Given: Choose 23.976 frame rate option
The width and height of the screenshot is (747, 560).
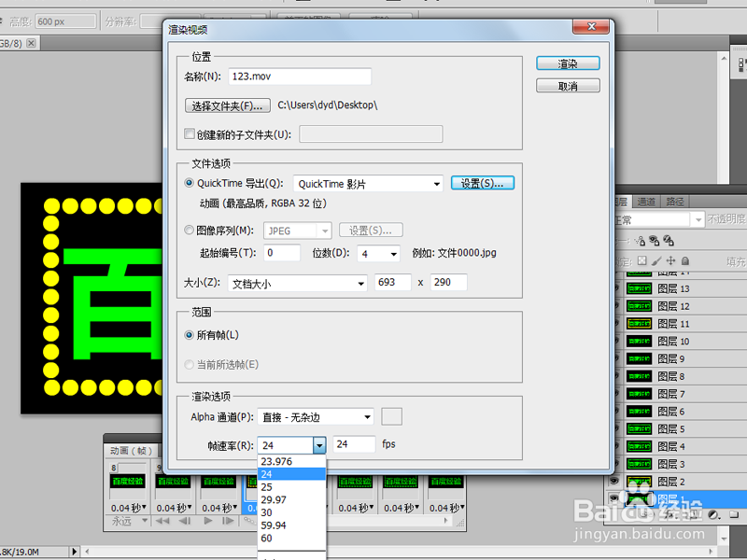Looking at the screenshot, I should point(291,461).
